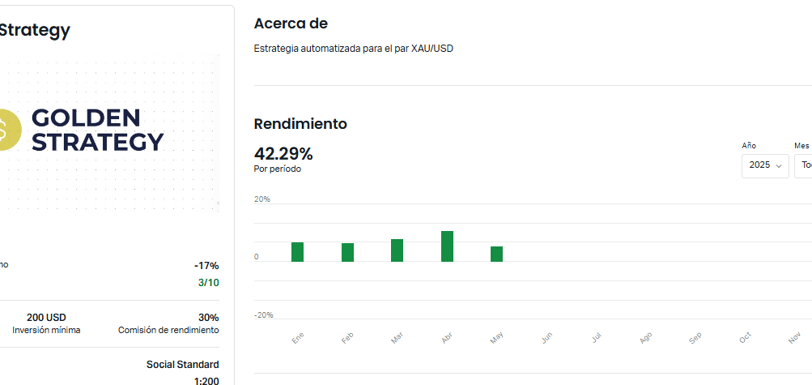The image size is (812, 385).
Task: Click the Comisión de rendimiento label
Action: pyautogui.click(x=168, y=330)
